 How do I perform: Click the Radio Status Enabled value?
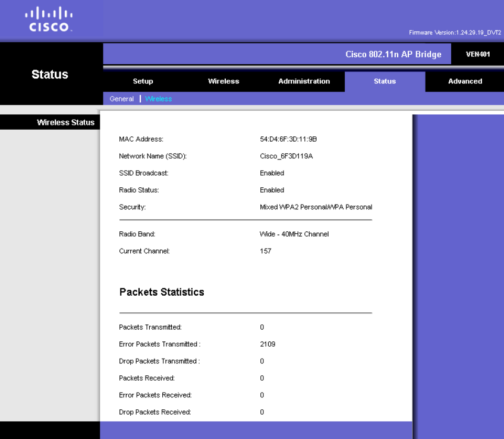click(x=272, y=190)
